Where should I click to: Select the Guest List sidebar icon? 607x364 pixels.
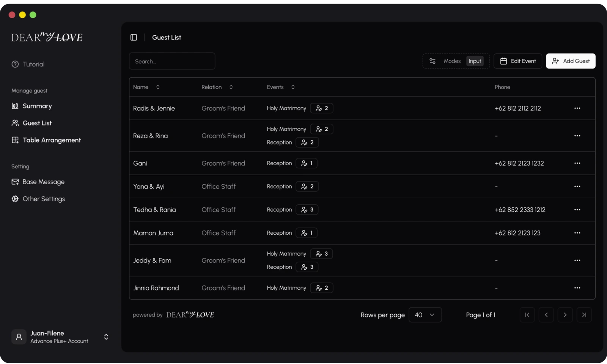tap(15, 123)
